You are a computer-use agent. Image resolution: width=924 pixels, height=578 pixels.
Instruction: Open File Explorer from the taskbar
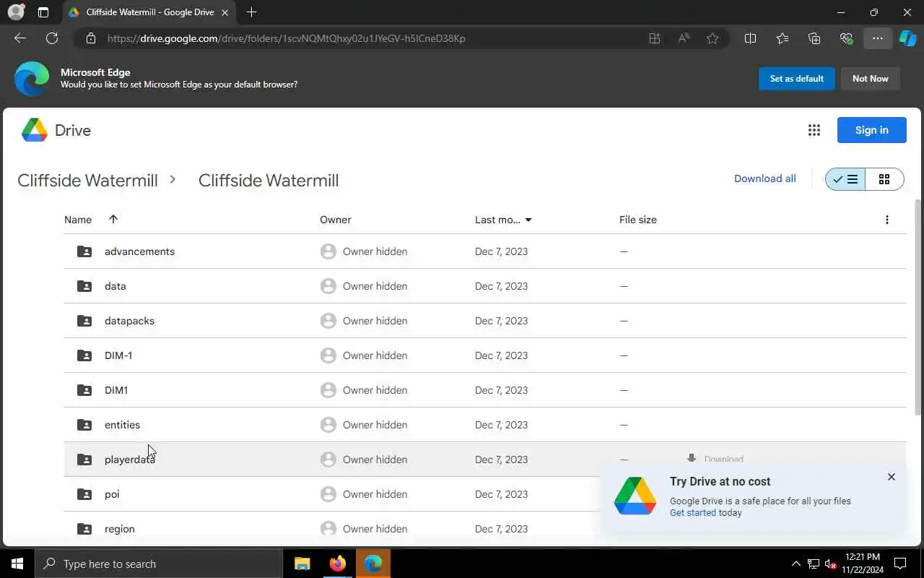[x=302, y=564]
